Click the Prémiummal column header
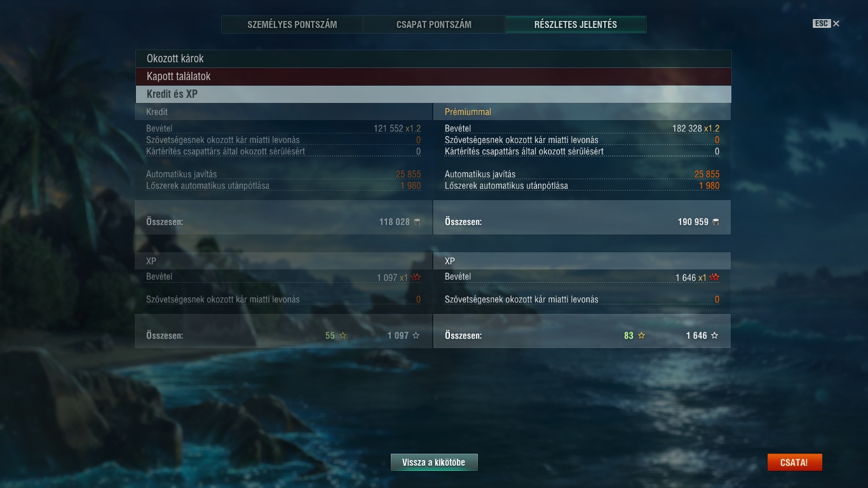868x488 pixels. tap(468, 112)
